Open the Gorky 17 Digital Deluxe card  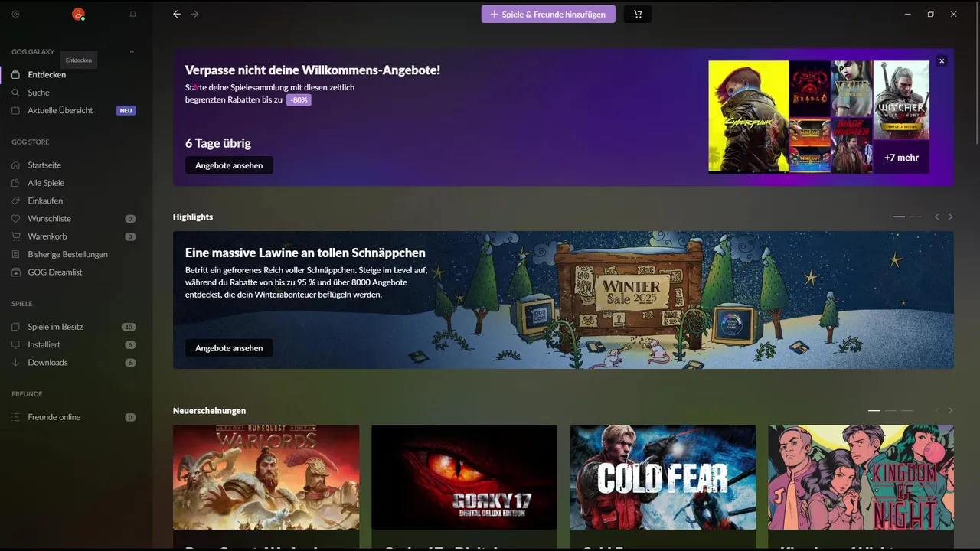pyautogui.click(x=464, y=478)
